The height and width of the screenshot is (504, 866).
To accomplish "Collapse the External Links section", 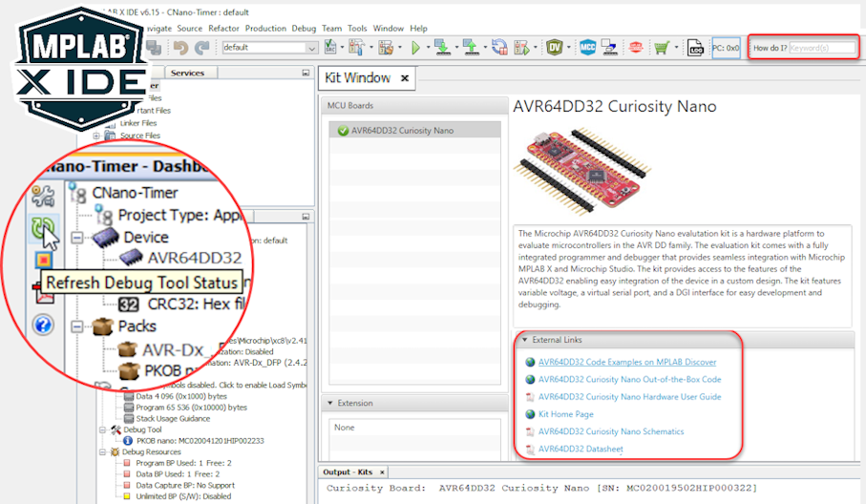I will pos(524,340).
